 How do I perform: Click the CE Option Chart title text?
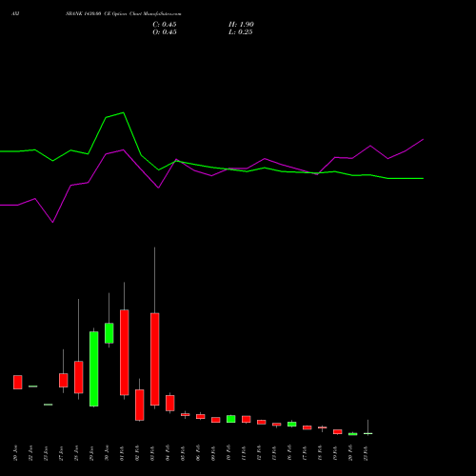pos(124,14)
